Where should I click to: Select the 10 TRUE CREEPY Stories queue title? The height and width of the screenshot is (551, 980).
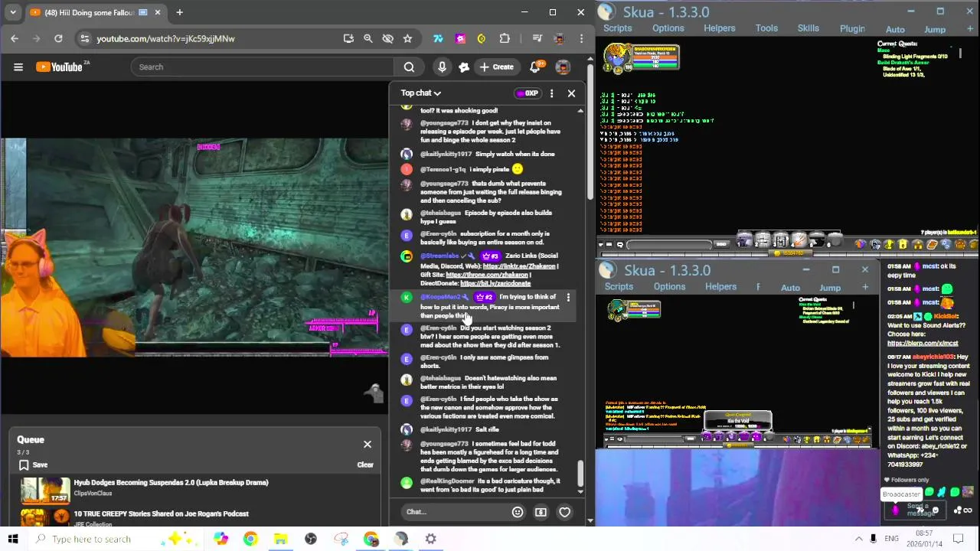pos(162,514)
